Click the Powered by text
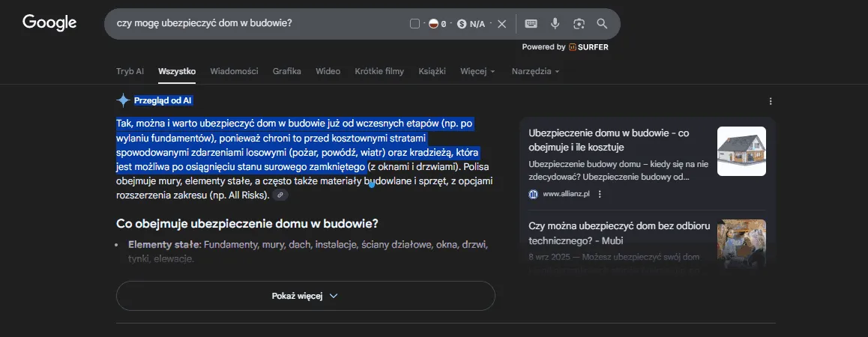868x337 pixels. (543, 47)
